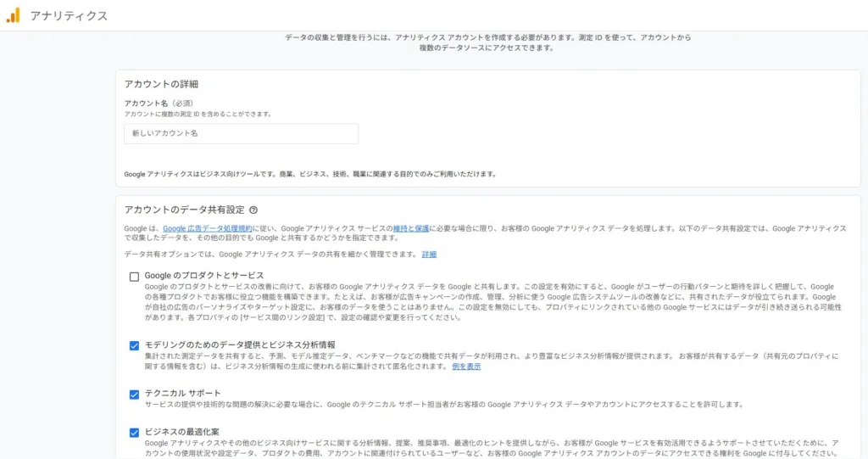This screenshot has height=459, width=868.
Task: Click the Google Analytics logo icon
Action: point(13,15)
